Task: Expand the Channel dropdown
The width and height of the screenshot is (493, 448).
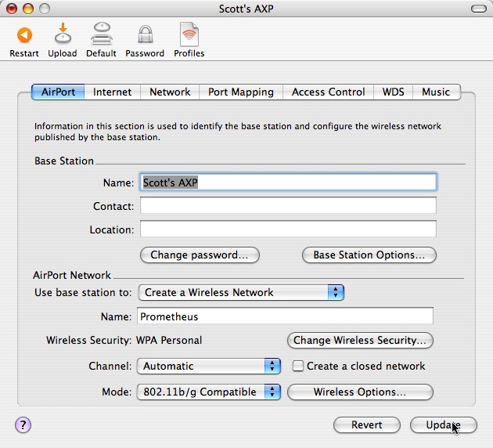Action: (209, 367)
